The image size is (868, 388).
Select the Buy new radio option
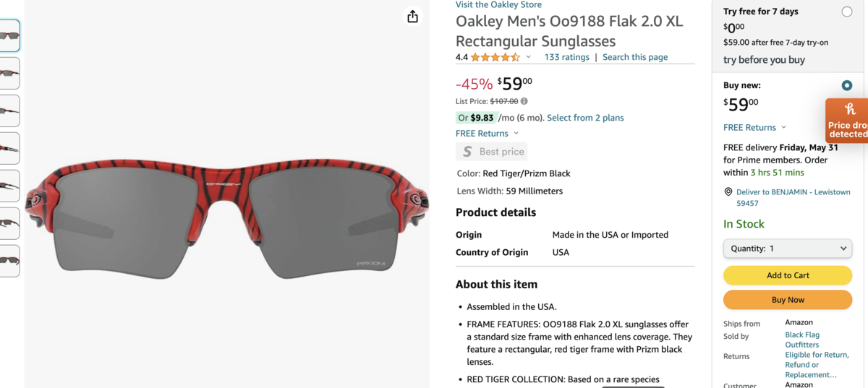click(847, 85)
